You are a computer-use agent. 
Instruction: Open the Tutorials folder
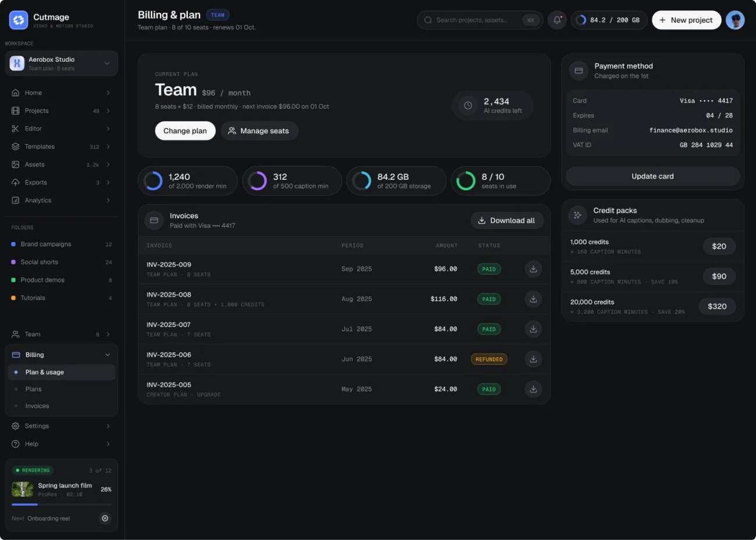[62, 298]
